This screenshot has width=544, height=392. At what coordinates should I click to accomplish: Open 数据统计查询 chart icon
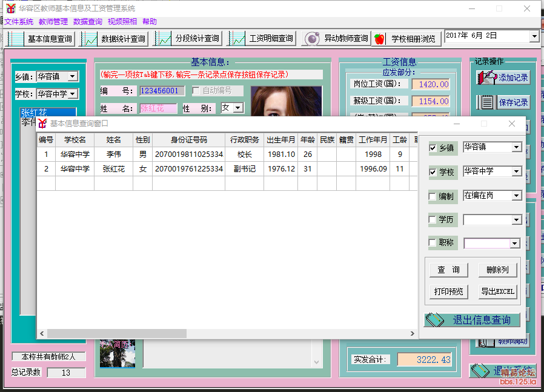point(90,39)
